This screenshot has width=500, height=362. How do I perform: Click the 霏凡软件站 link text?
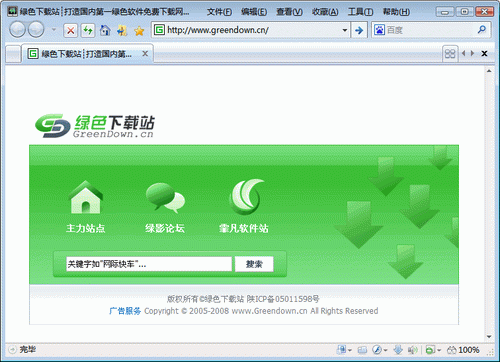click(244, 228)
